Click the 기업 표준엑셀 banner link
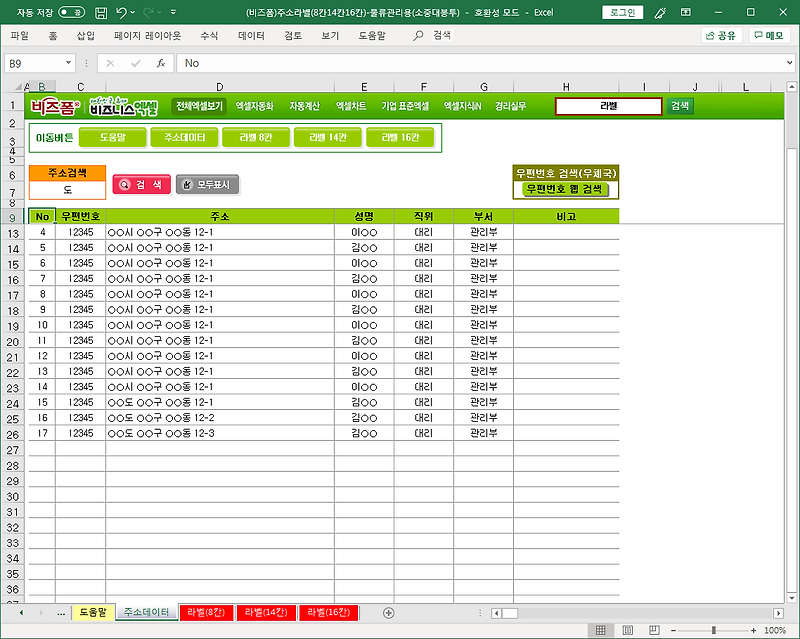The image size is (800, 639). click(405, 106)
